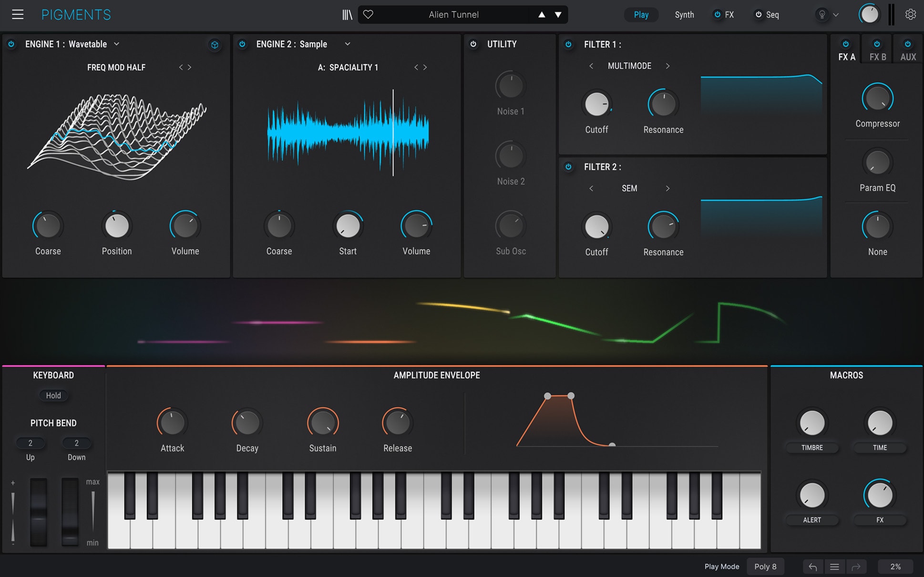This screenshot has width=924, height=577.
Task: Click the Engine 1 Position knob
Action: 117,226
